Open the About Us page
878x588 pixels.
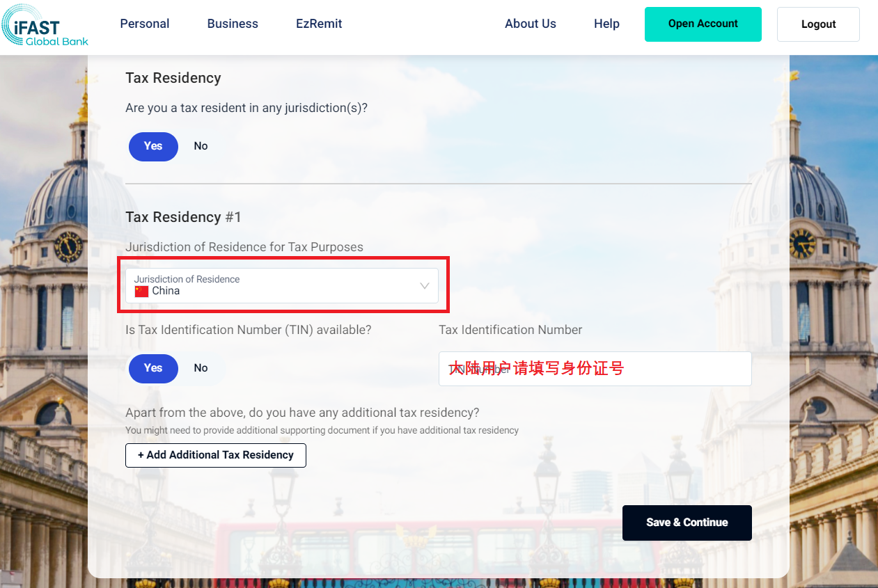point(530,24)
